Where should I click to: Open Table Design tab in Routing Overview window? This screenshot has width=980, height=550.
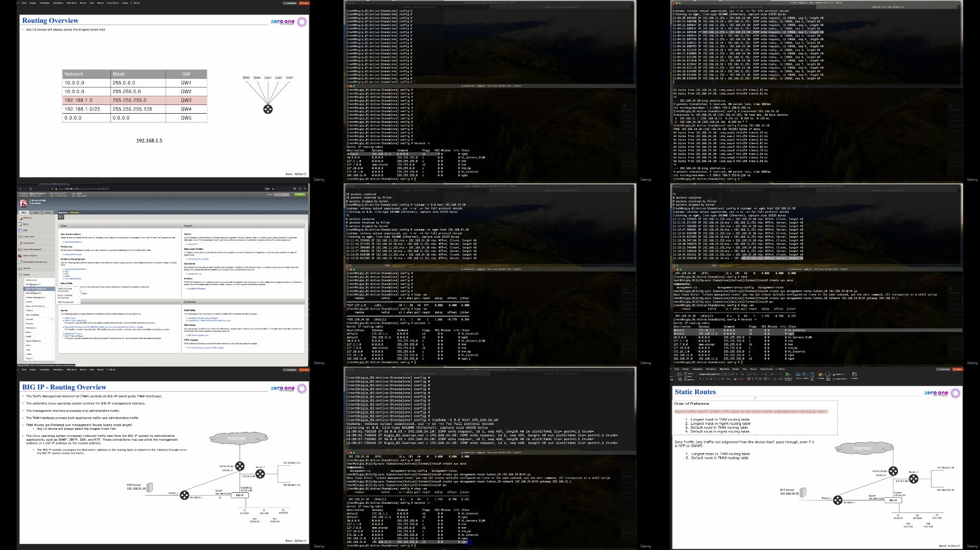(113, 3)
